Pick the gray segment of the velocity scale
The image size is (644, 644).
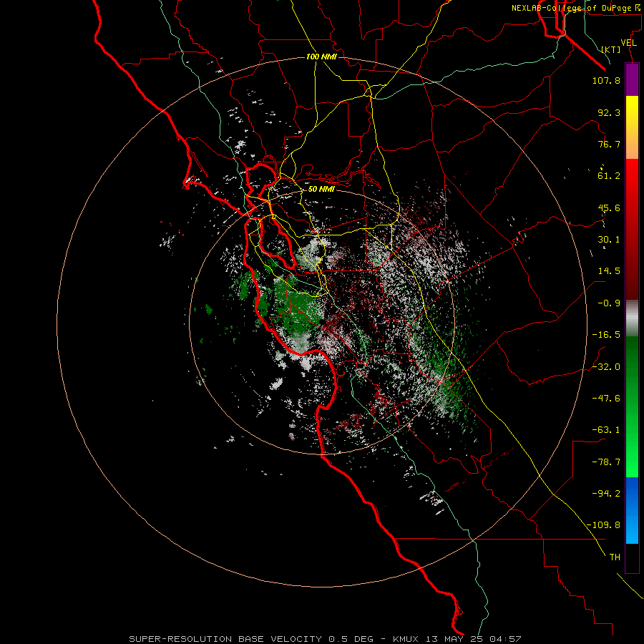[632, 318]
